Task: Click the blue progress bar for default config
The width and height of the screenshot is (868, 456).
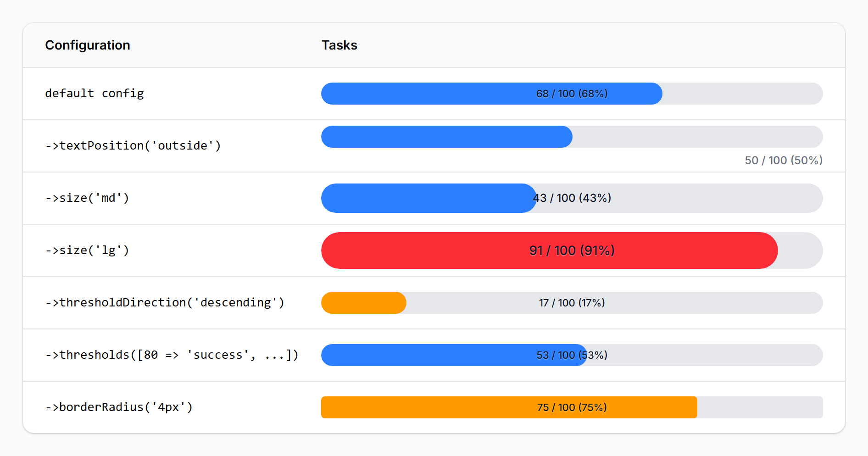Action: tap(491, 94)
